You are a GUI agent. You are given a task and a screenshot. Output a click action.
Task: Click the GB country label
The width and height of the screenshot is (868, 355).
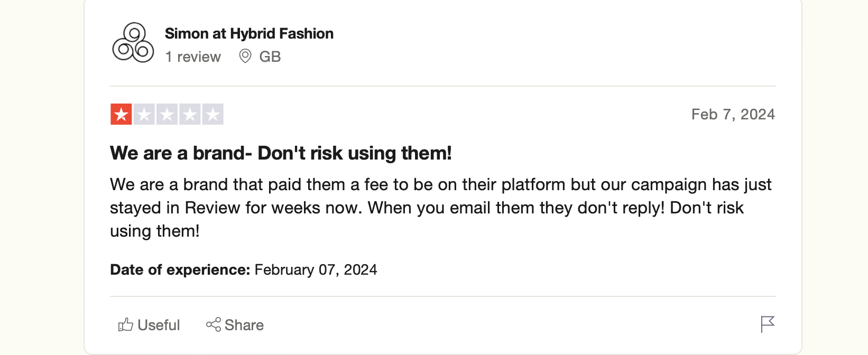pyautogui.click(x=270, y=57)
